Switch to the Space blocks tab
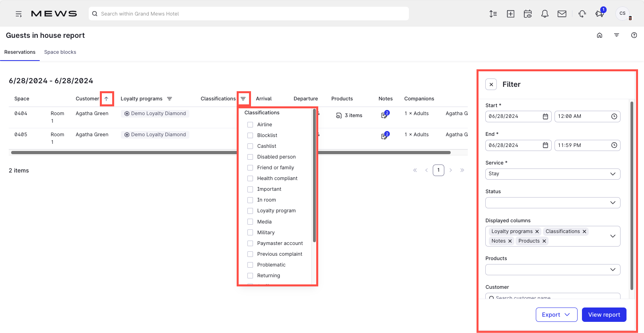 tap(60, 52)
